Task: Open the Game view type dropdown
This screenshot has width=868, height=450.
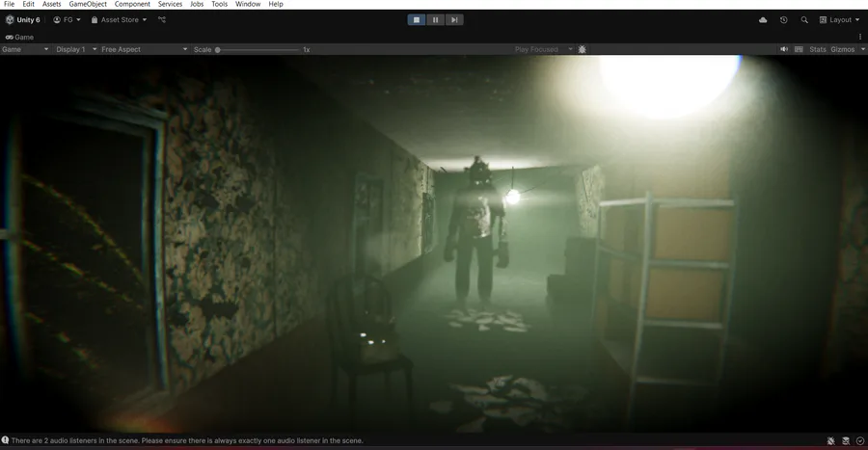Action: pos(25,49)
